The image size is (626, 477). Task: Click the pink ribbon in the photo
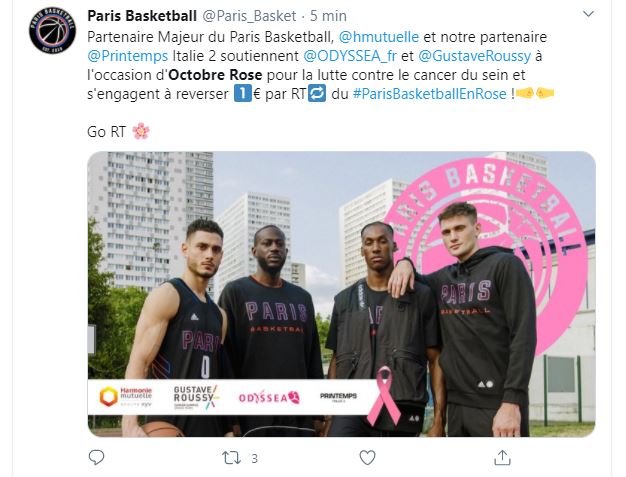[383, 395]
